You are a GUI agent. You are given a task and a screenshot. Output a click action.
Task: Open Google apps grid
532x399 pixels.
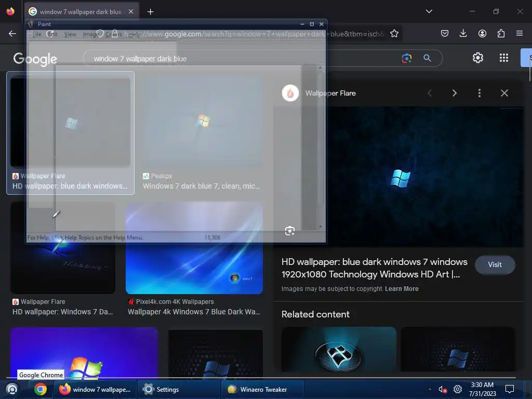pos(504,58)
